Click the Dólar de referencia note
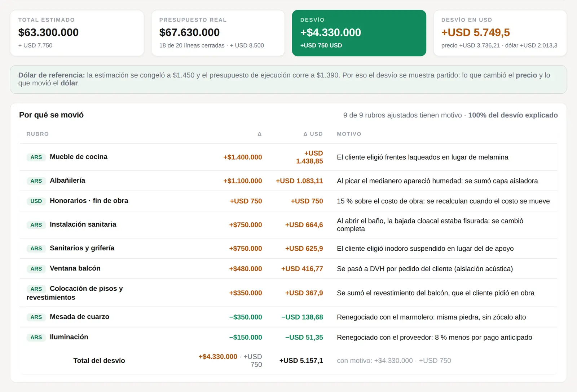Screen dimensions: 577x392 pos(288,79)
